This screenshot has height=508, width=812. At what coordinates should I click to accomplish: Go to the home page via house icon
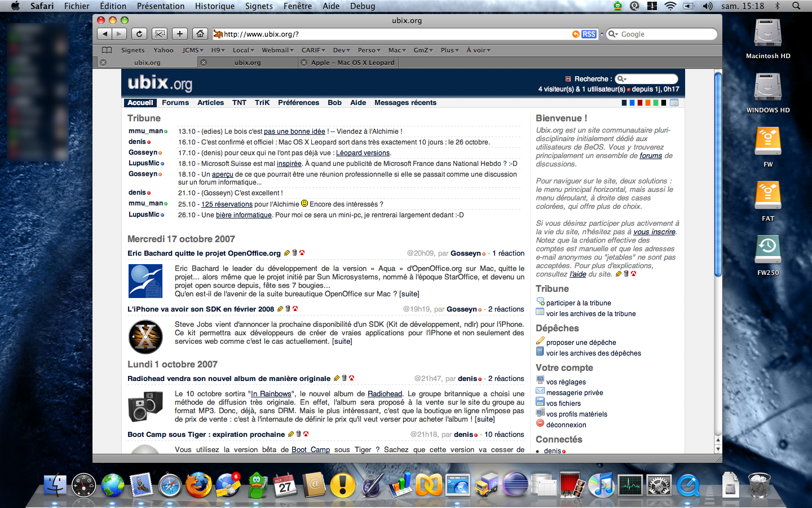pyautogui.click(x=200, y=34)
